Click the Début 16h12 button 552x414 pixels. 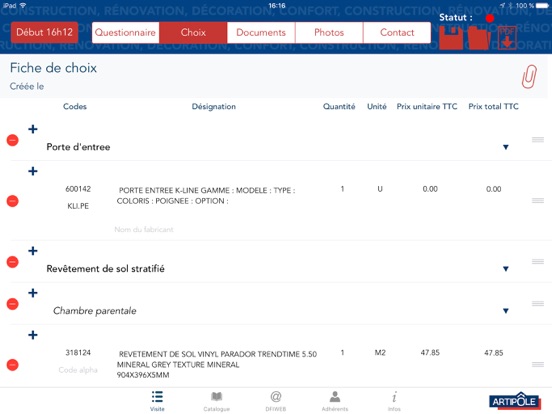[44, 32]
